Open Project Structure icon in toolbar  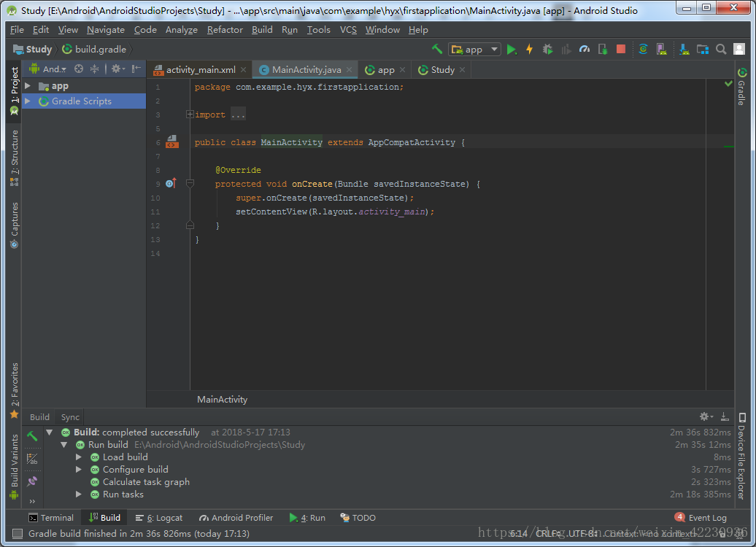tap(703, 49)
